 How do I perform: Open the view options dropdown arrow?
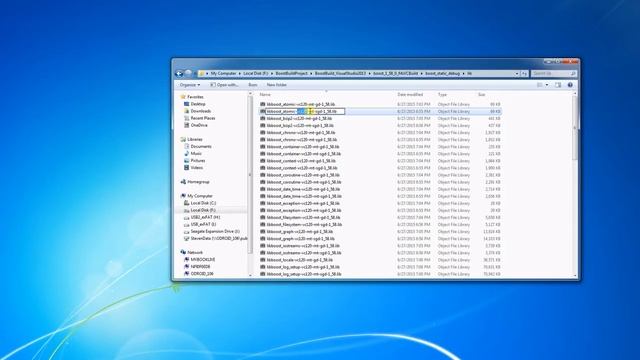point(547,85)
